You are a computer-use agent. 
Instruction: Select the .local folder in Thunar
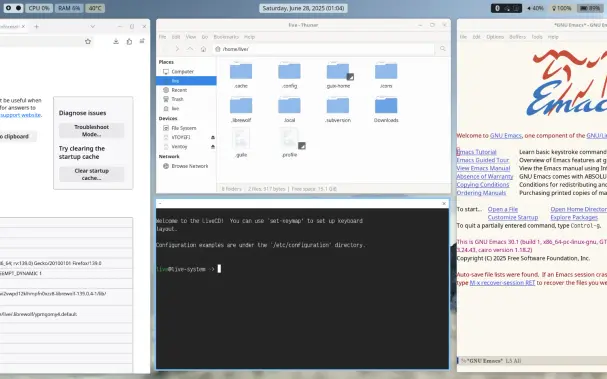click(x=289, y=110)
